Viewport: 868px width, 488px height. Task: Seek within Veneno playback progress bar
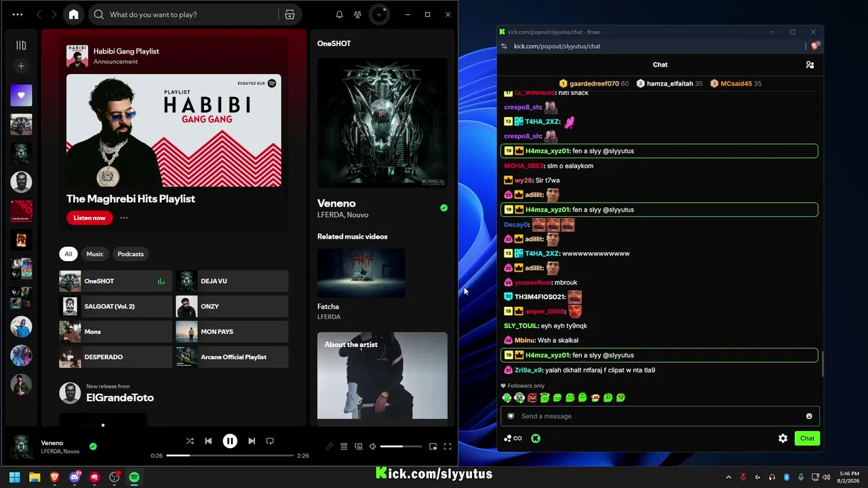click(x=230, y=455)
